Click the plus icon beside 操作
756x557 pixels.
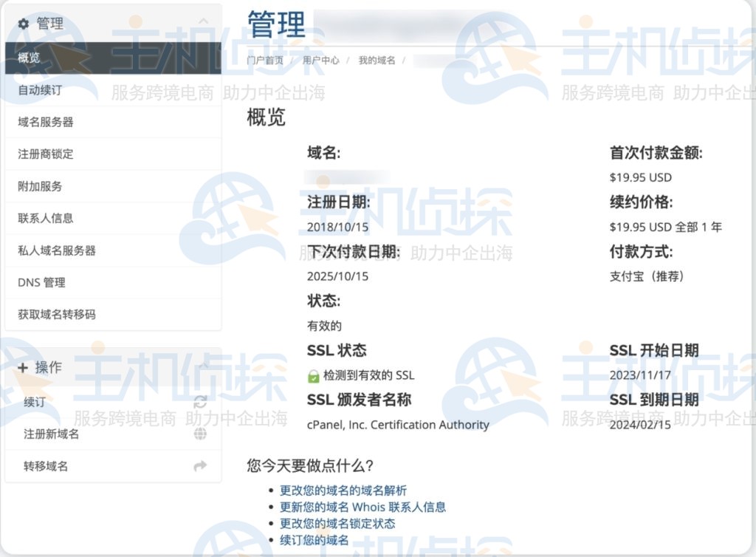(x=23, y=368)
